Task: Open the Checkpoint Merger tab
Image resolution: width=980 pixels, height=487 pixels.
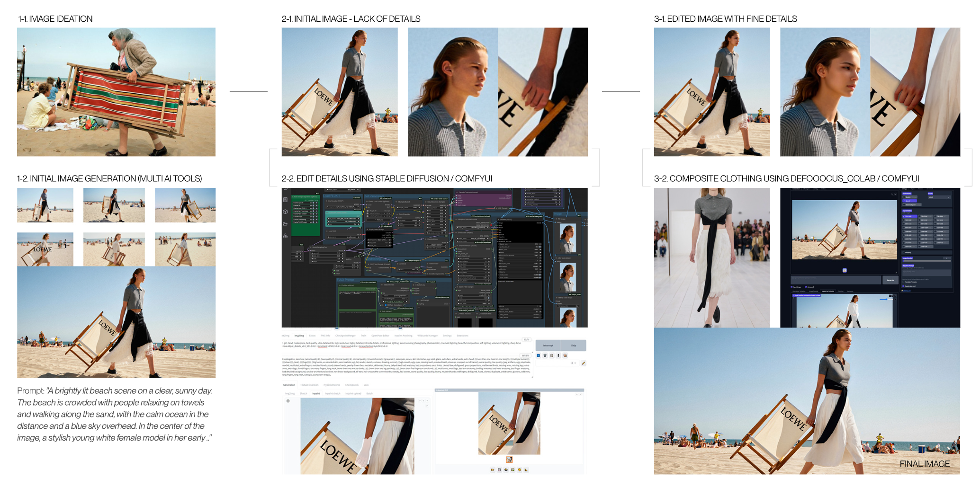Action: pyautogui.click(x=345, y=336)
